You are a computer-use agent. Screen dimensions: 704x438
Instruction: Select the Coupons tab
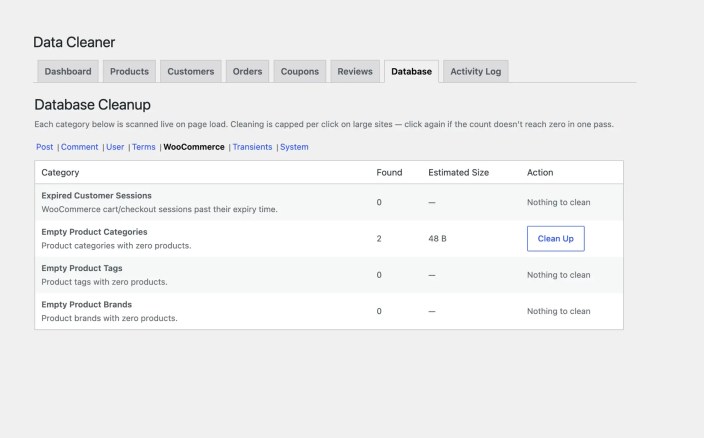click(x=300, y=71)
